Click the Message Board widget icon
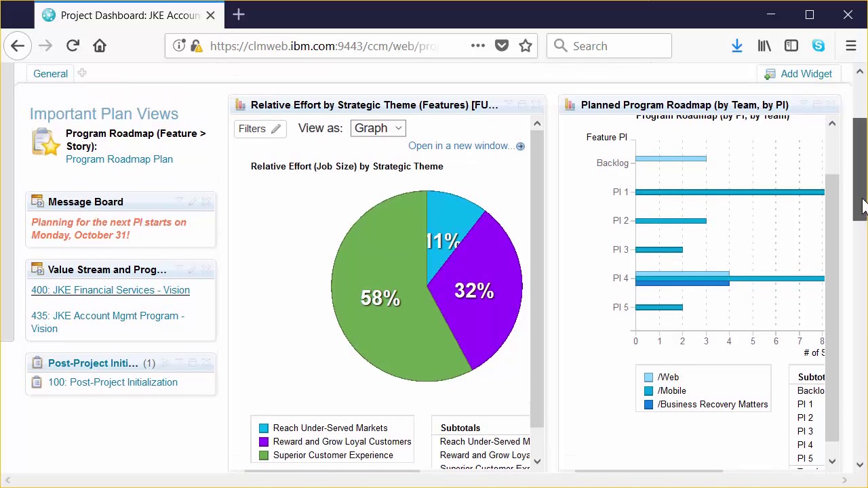Viewport: 868px width, 488px height. tap(37, 202)
